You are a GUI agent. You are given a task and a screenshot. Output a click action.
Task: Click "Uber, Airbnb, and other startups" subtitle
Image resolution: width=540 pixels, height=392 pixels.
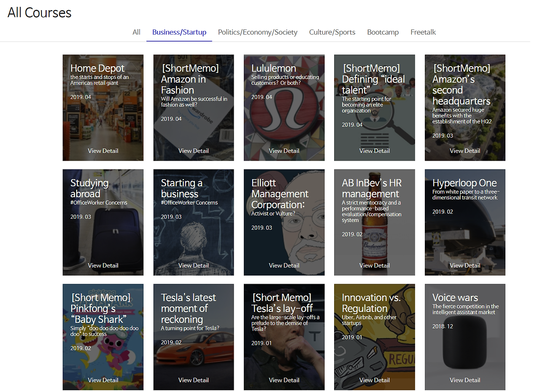coord(369,320)
